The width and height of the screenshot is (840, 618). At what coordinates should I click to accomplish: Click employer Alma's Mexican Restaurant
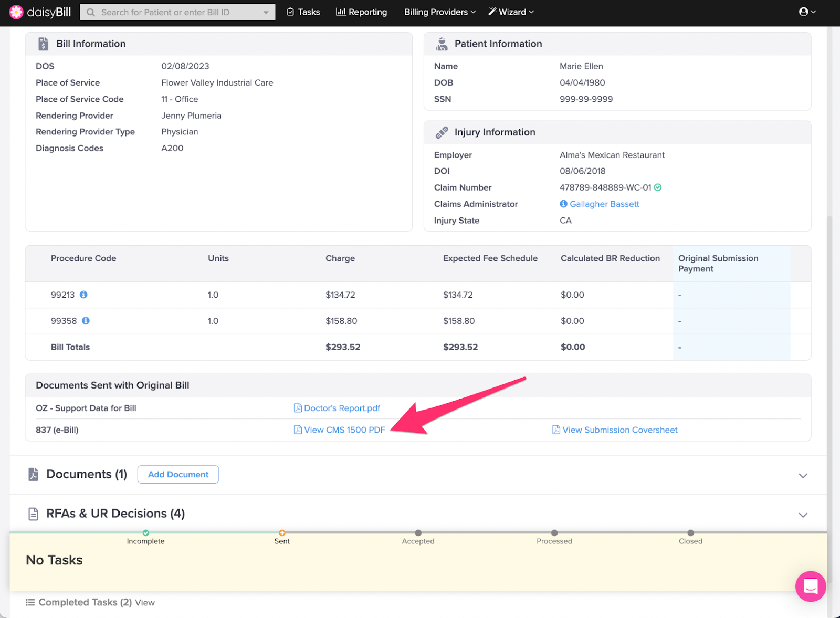click(x=612, y=155)
